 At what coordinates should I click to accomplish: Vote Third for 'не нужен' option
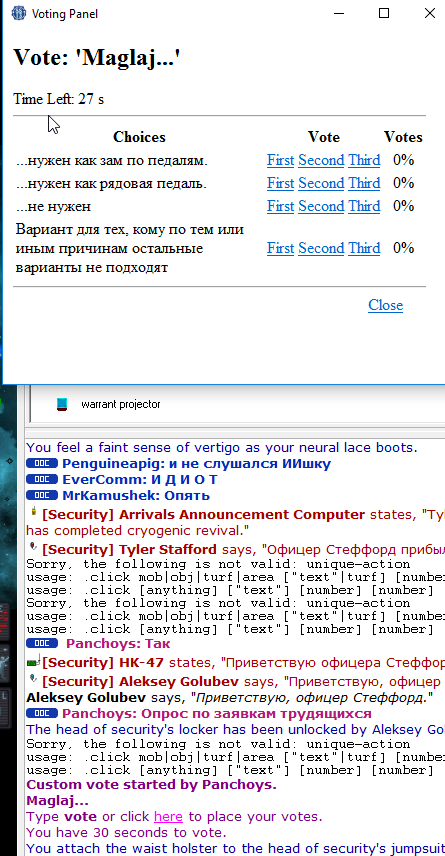coord(364,206)
